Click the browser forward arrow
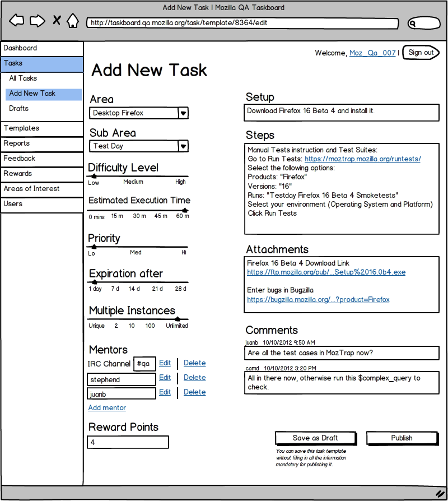The image size is (448, 501). pos(38,21)
